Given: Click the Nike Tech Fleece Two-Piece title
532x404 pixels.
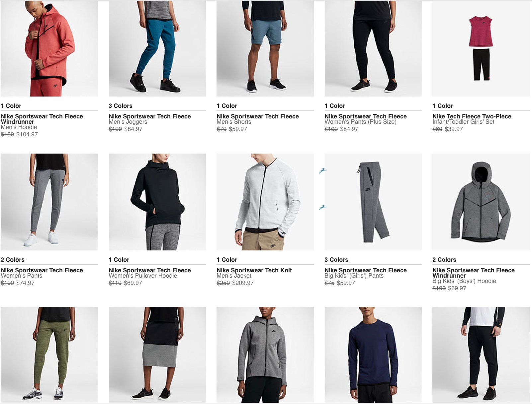Looking at the screenshot, I should [x=472, y=116].
